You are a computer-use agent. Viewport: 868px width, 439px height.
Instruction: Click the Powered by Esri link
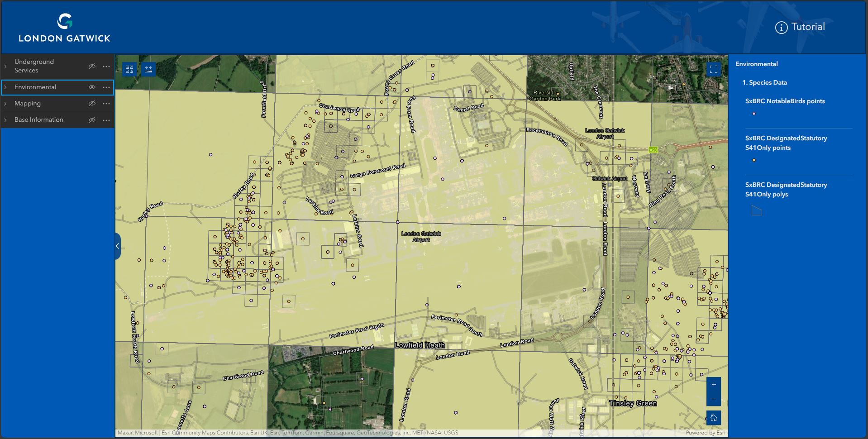pos(706,432)
